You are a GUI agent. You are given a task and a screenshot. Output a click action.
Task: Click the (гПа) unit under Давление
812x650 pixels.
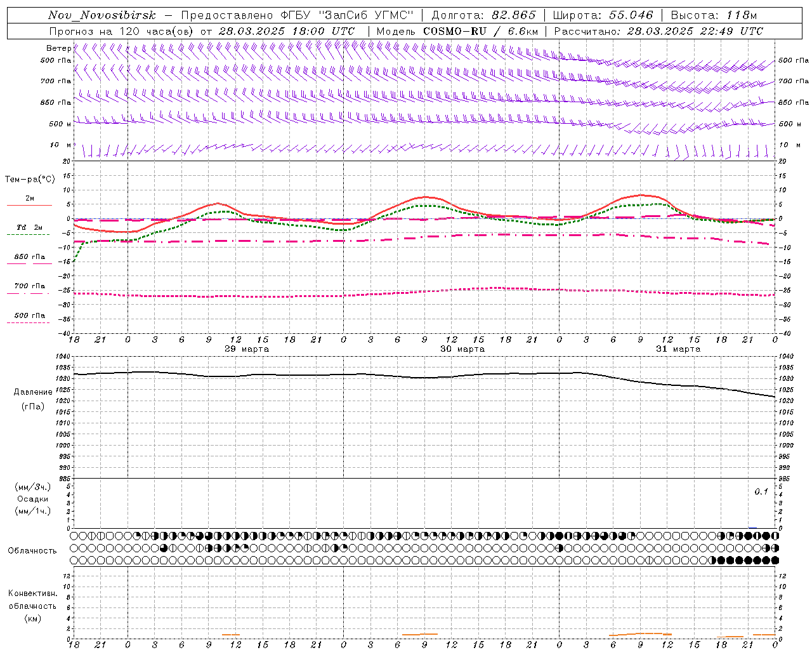click(33, 407)
